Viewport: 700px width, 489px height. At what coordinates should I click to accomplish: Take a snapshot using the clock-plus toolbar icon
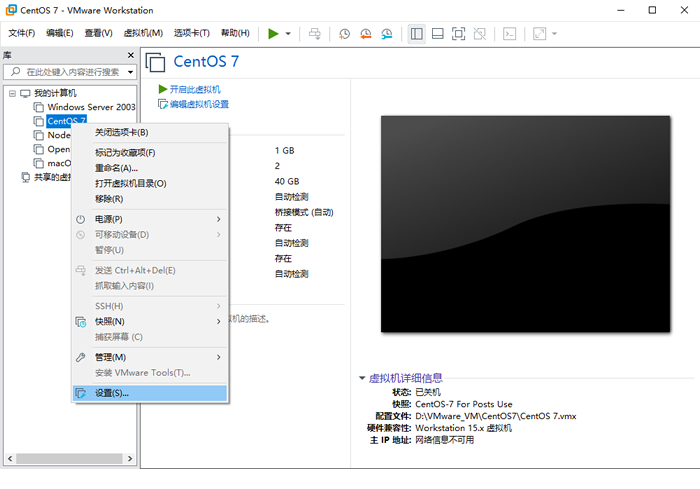click(344, 33)
